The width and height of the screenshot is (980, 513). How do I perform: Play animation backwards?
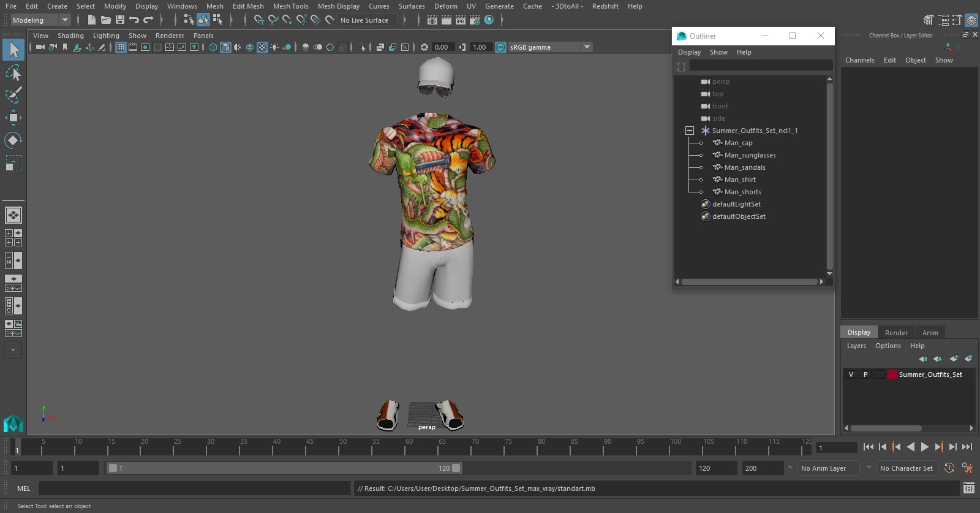[911, 447]
